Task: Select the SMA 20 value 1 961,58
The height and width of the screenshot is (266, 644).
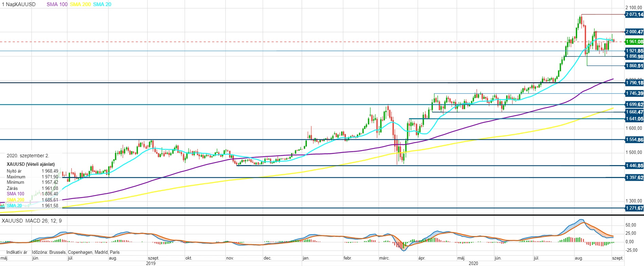Action: pos(50,206)
